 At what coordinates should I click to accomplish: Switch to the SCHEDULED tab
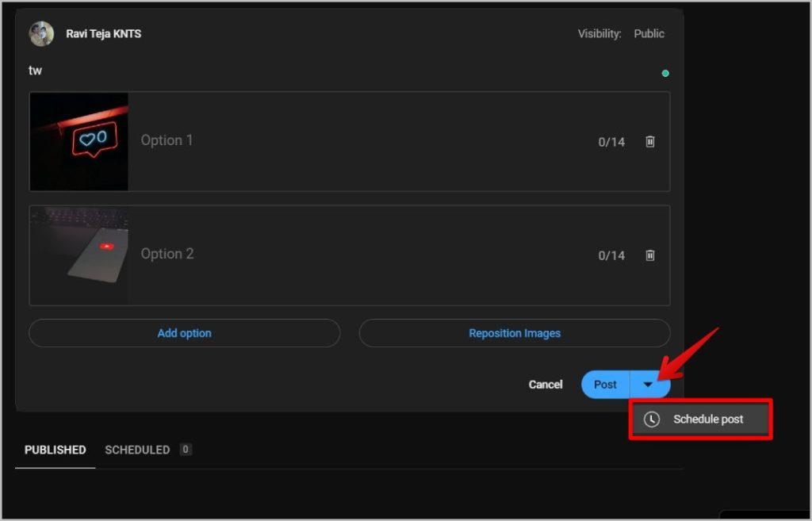coord(137,450)
